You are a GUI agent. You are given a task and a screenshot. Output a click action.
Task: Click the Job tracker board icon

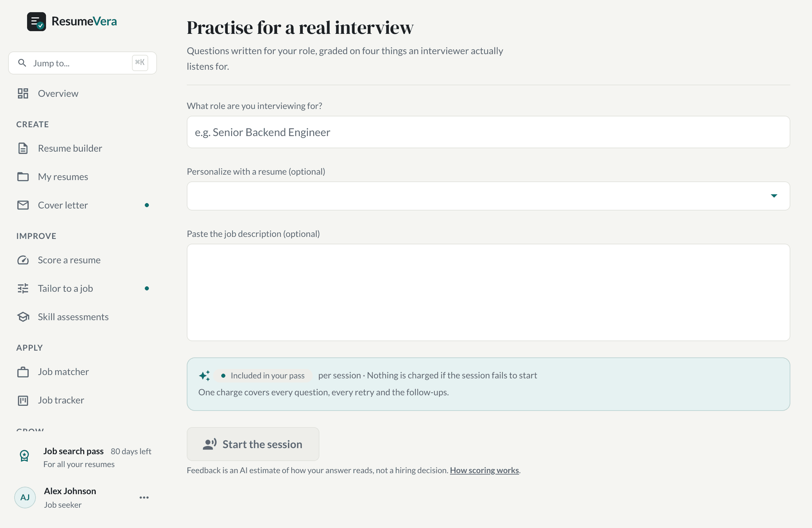pyautogui.click(x=23, y=400)
